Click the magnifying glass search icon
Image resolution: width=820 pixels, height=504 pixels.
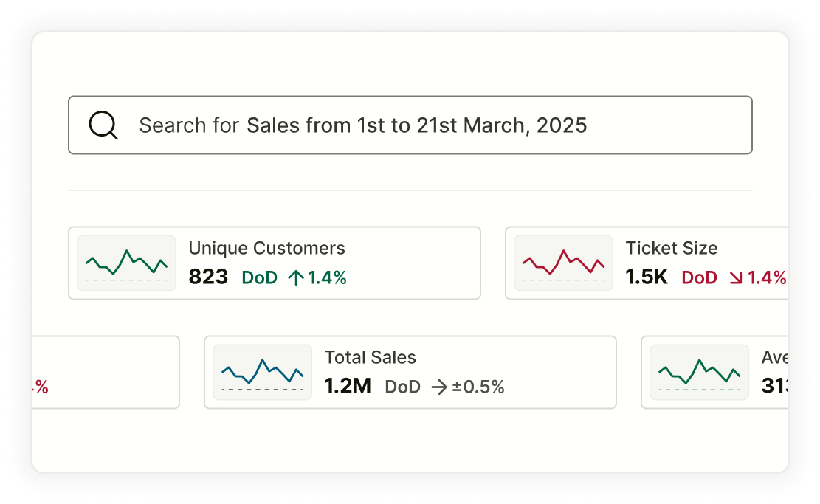(103, 125)
